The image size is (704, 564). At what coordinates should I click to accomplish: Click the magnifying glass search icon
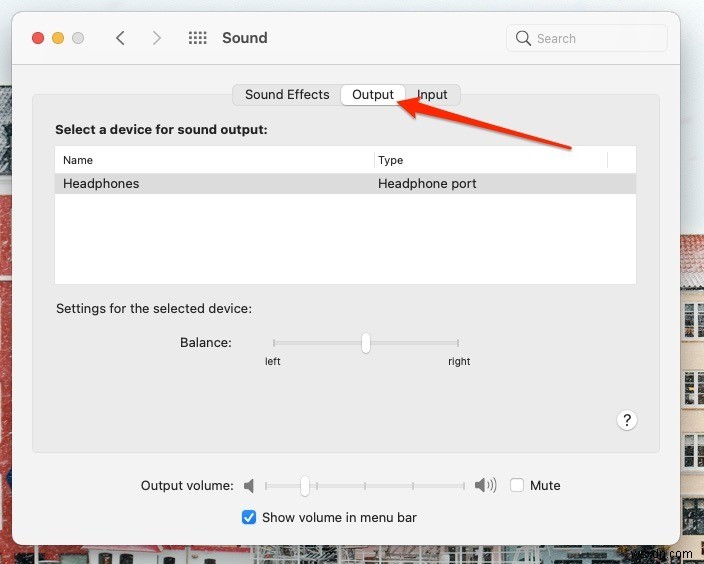click(523, 38)
